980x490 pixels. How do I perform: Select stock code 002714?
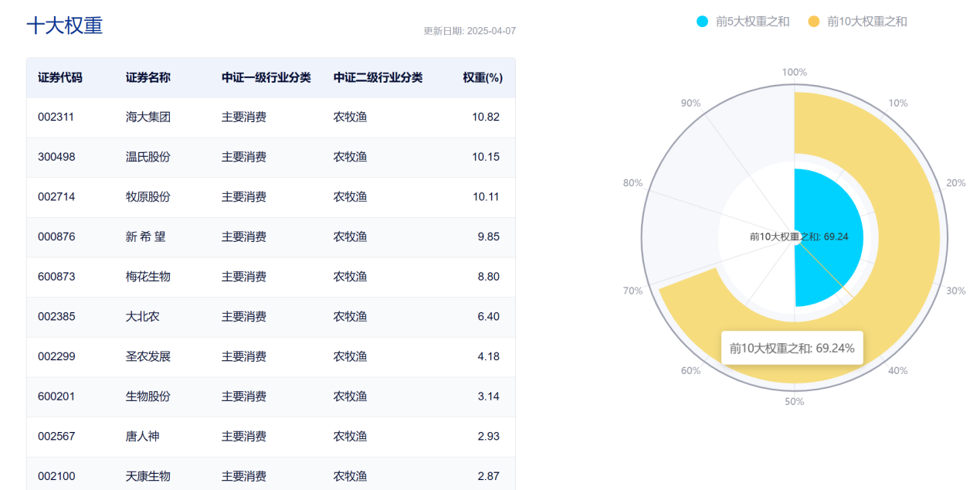pos(56,197)
